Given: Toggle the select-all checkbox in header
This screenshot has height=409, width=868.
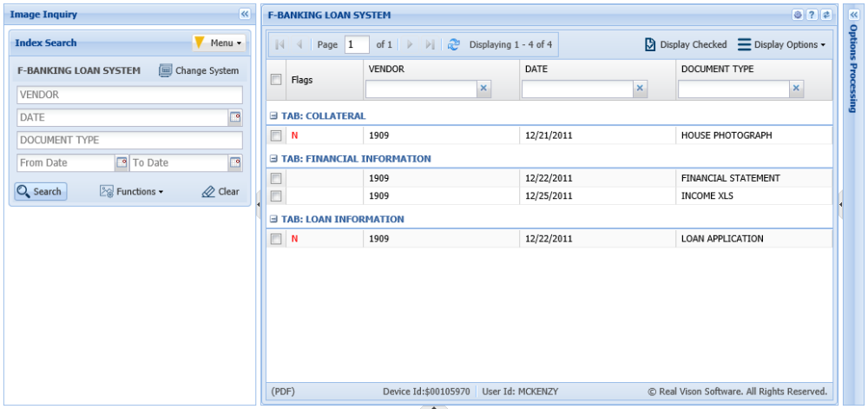Looking at the screenshot, I should pos(276,80).
